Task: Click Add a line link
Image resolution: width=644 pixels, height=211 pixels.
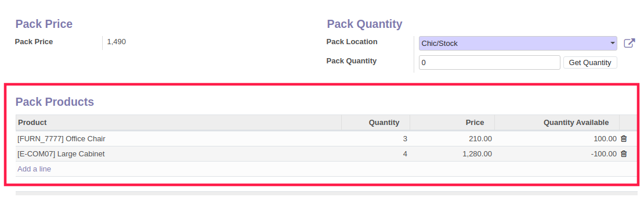Action: [34, 169]
